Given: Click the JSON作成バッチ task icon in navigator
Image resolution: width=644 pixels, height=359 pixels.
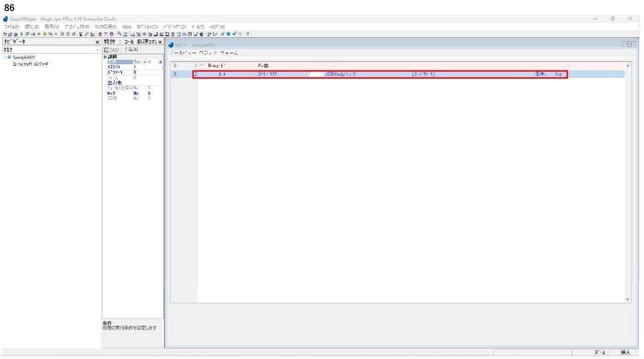Looking at the screenshot, I should point(15,64).
